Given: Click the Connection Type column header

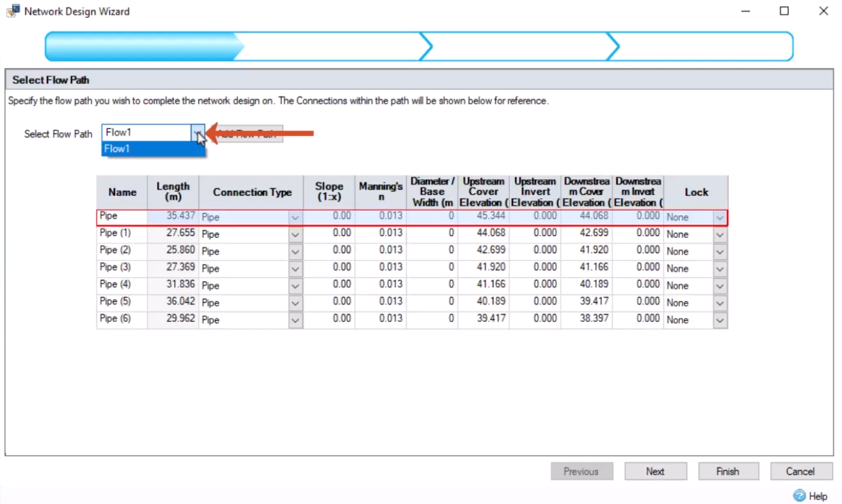Looking at the screenshot, I should tap(252, 192).
